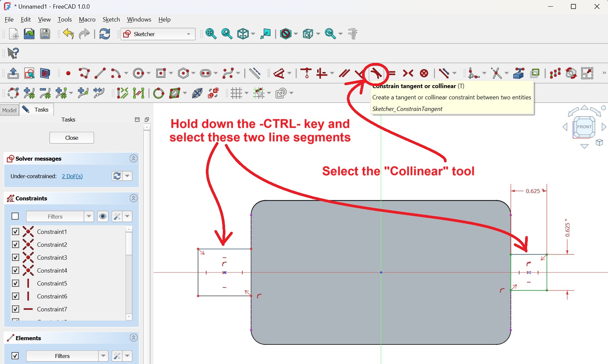Open the Sketcher workbench dropdown
The width and height of the screenshot is (608, 364).
pyautogui.click(x=158, y=34)
